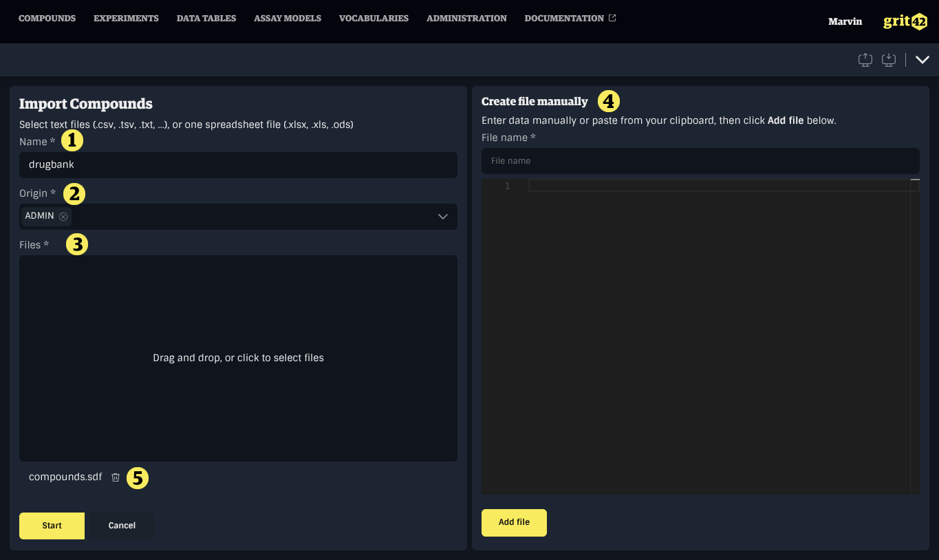Image resolution: width=939 pixels, height=560 pixels.
Task: Go to EXPERIMENTS section
Action: pyautogui.click(x=126, y=19)
